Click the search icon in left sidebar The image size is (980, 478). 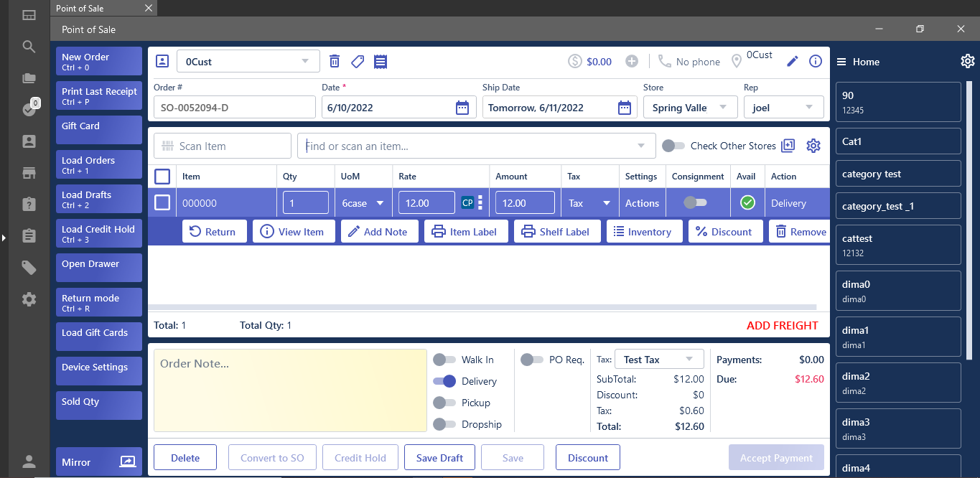pos(29,47)
